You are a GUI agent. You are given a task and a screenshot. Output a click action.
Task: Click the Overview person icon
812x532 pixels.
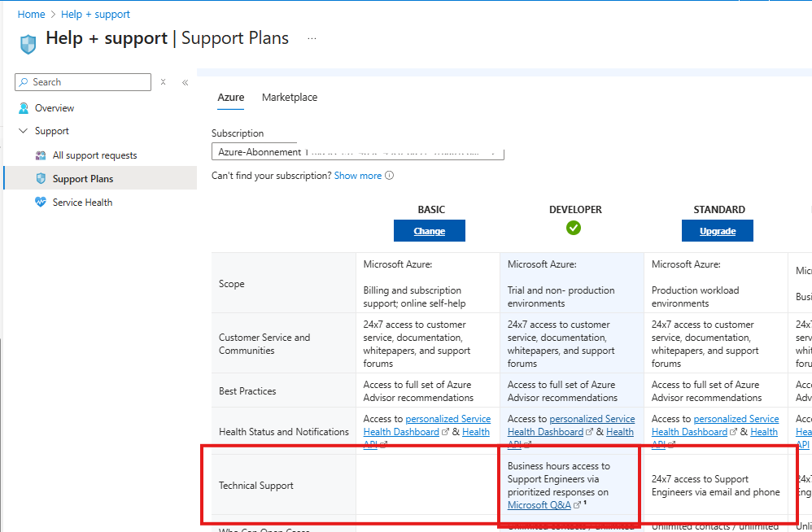(24, 107)
